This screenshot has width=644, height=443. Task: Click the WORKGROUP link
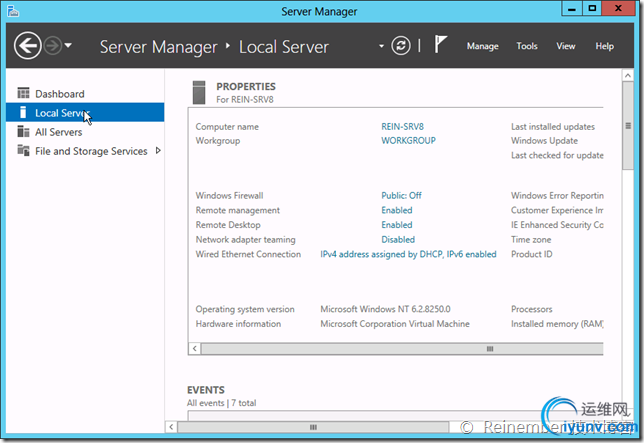coord(408,140)
